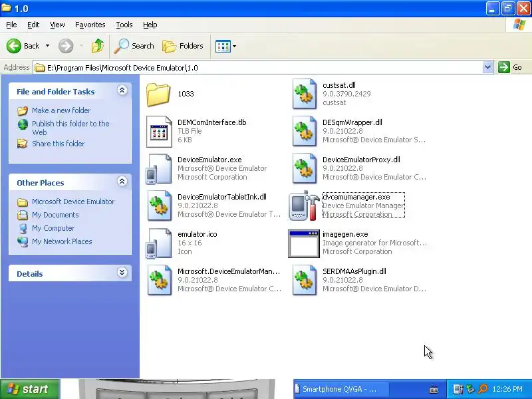Click the My Documents sidebar icon
532x399 pixels.
pyautogui.click(x=23, y=215)
